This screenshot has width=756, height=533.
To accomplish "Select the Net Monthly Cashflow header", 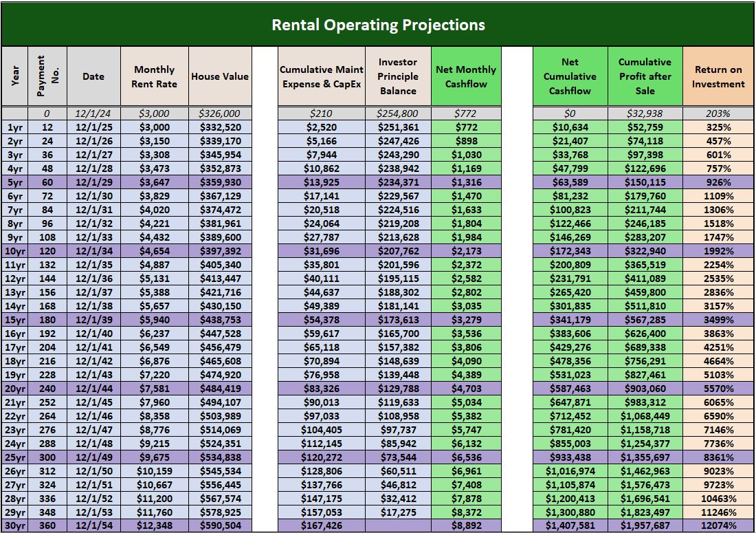I will click(465, 76).
